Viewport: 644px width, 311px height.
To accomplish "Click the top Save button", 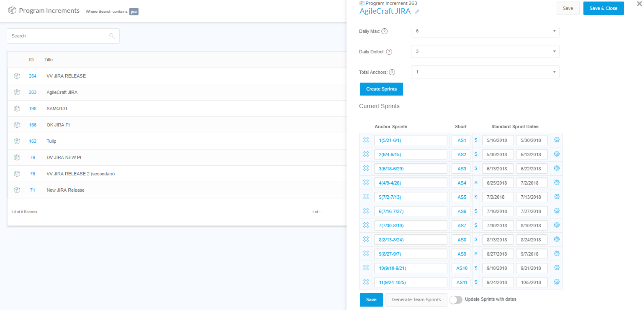I will (x=568, y=8).
